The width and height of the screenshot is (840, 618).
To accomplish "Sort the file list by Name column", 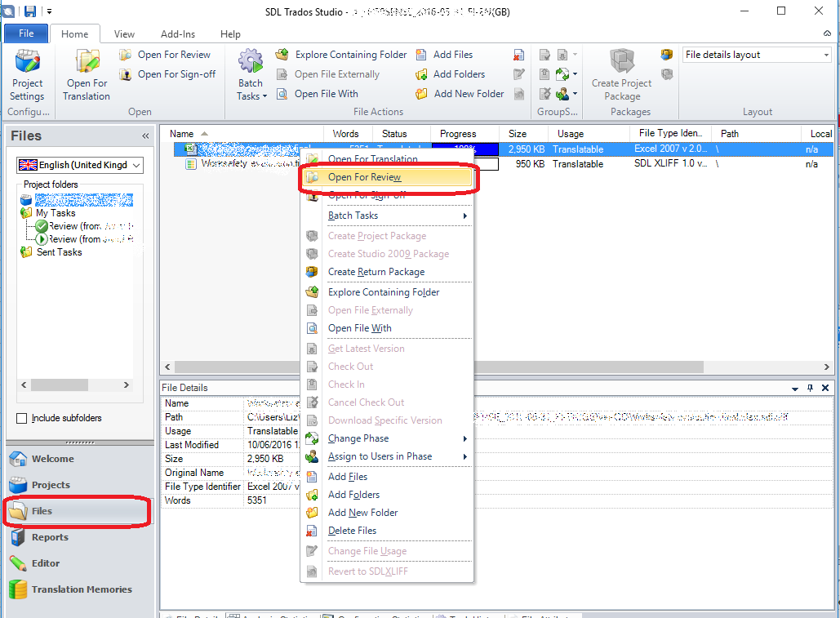I will [182, 134].
